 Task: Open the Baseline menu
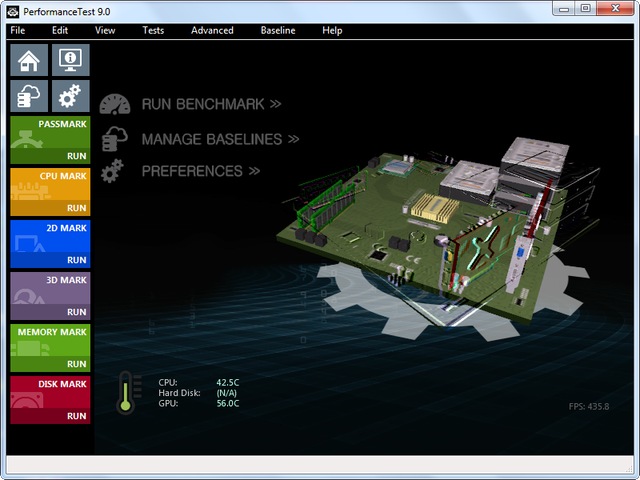pos(278,30)
